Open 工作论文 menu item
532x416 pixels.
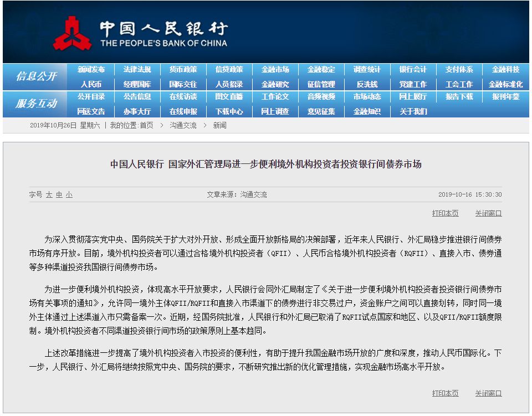[x=275, y=96]
